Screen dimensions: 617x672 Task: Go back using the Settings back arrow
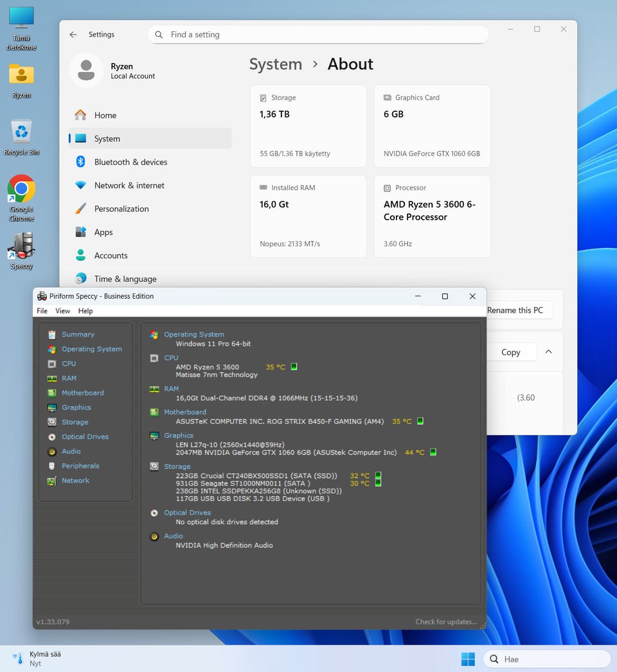tap(73, 35)
